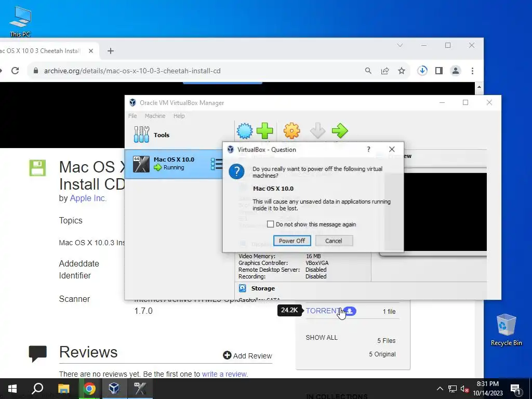Viewport: 532px width, 399px height.
Task: Click write a review link
Action: [224, 374]
